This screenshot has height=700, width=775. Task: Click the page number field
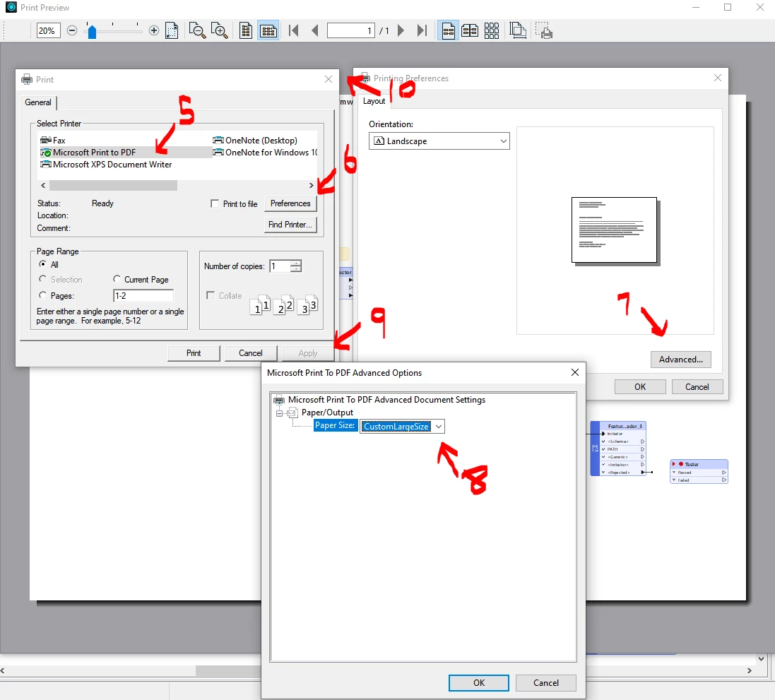350,30
